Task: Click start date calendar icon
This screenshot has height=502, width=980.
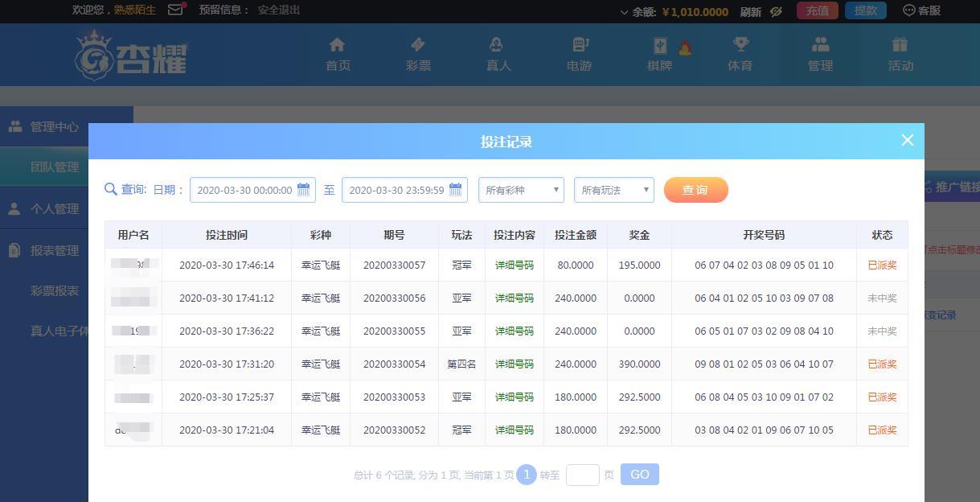Action: tap(303, 190)
